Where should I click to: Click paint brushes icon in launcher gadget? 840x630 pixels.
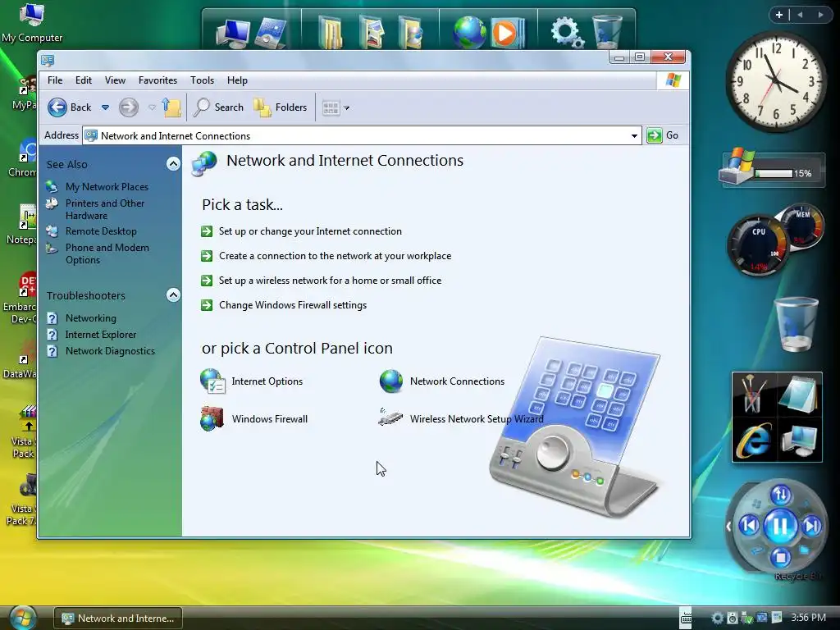pyautogui.click(x=755, y=395)
